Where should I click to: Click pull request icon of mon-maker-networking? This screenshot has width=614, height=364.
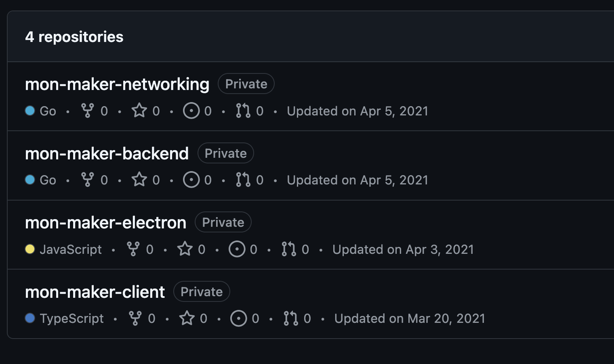click(243, 111)
